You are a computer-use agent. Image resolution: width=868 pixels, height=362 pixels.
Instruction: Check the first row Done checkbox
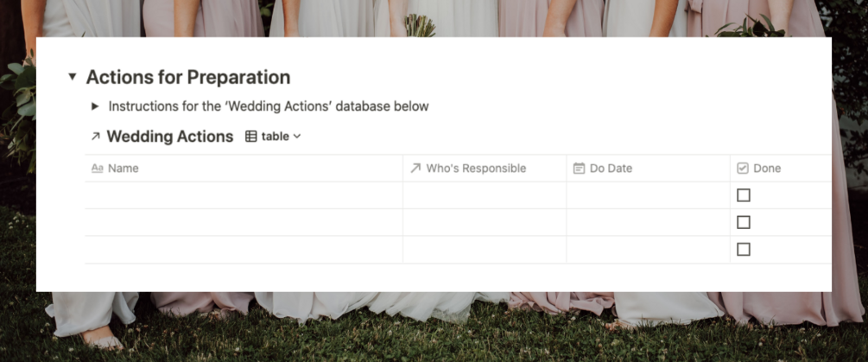click(744, 195)
